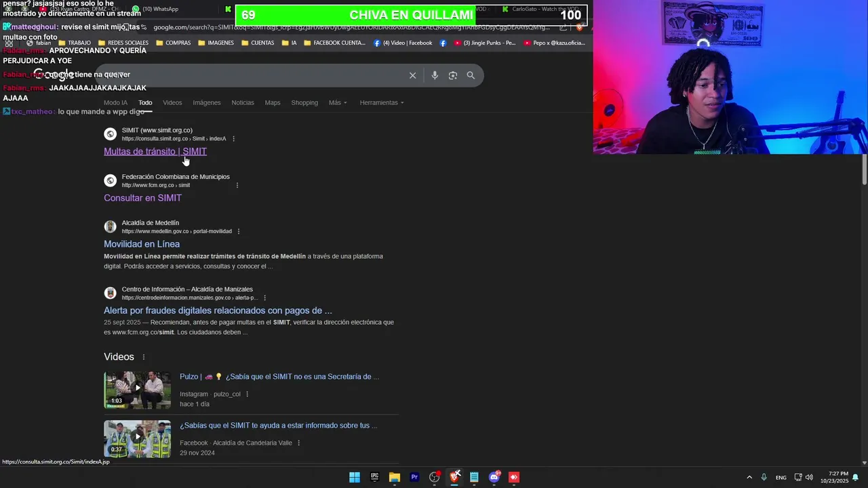This screenshot has height=488, width=868.
Task: Open the (4) Video | Facebook bookmark
Action: (403, 43)
